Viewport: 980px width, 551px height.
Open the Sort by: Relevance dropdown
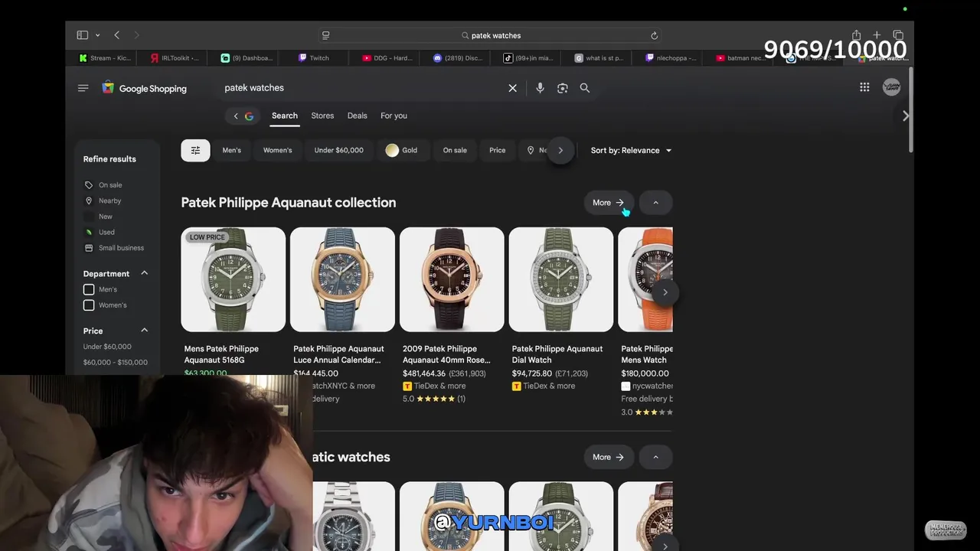tap(631, 151)
